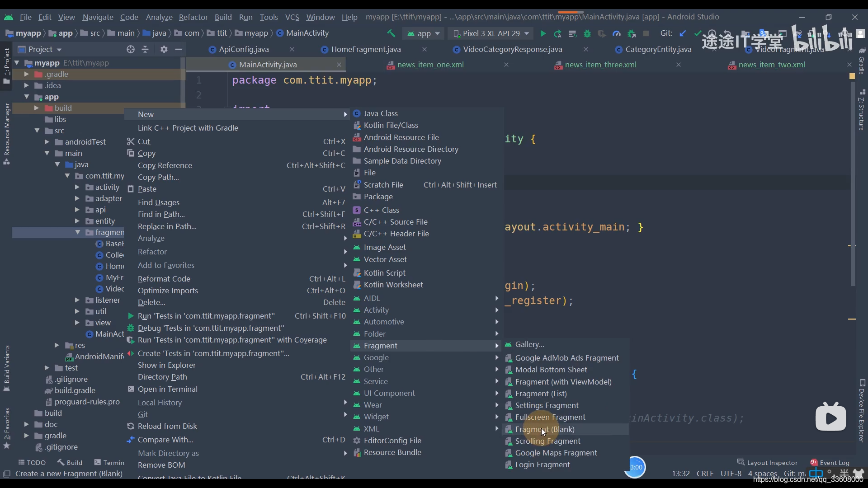
Task: Expand the adapter package node
Action: pos(77,198)
